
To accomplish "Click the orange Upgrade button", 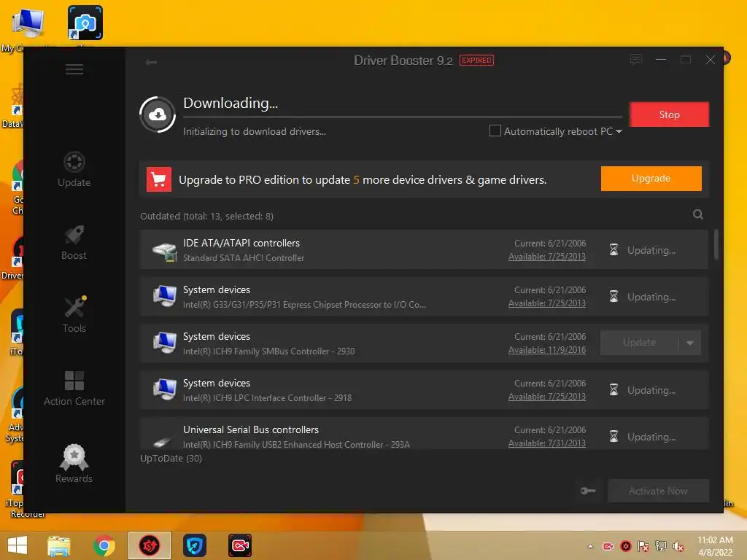I will click(651, 179).
